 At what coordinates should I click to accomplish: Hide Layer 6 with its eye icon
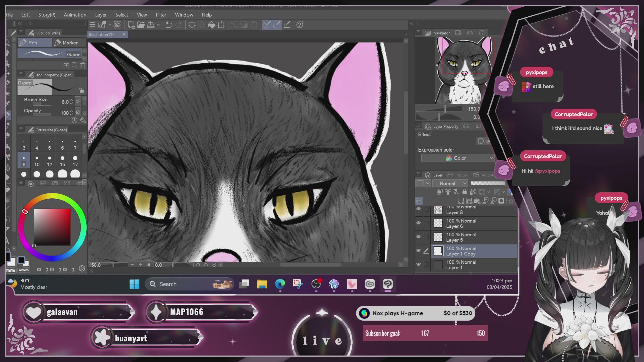(x=418, y=223)
